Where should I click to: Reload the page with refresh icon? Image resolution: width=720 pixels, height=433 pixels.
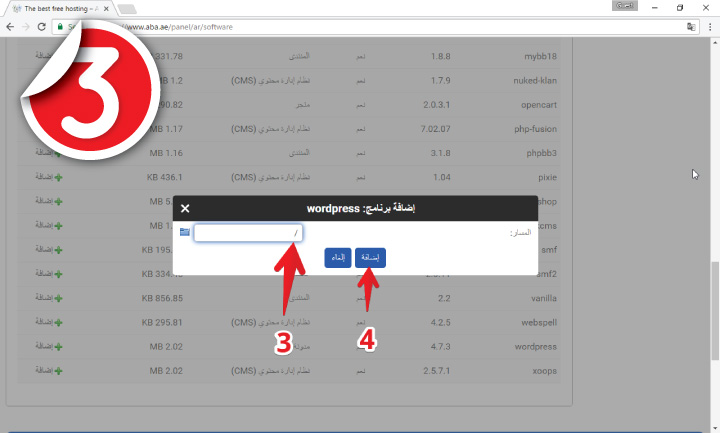pyautogui.click(x=41, y=27)
